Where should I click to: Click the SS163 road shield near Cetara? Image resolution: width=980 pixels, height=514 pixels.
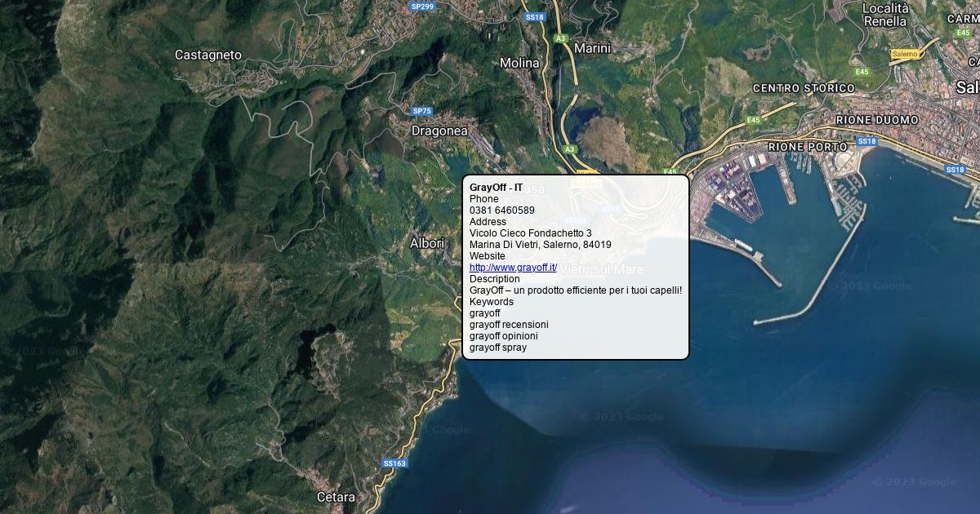pos(394,463)
